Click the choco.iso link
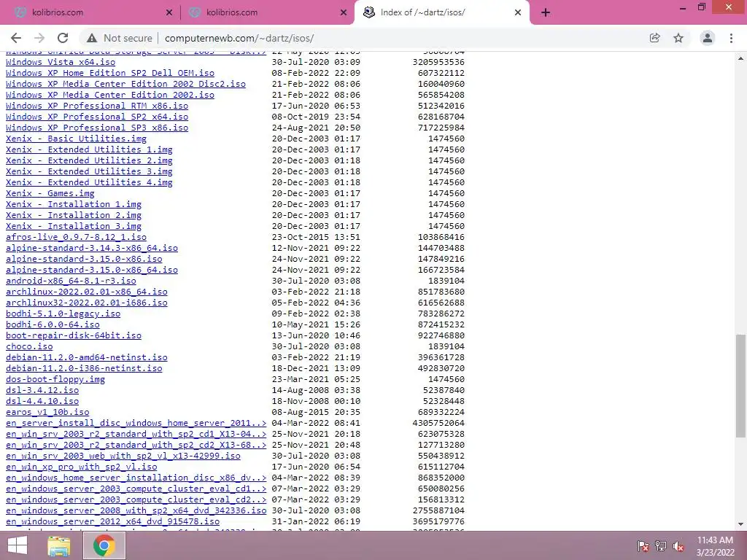747x560 pixels. pyautogui.click(x=29, y=346)
